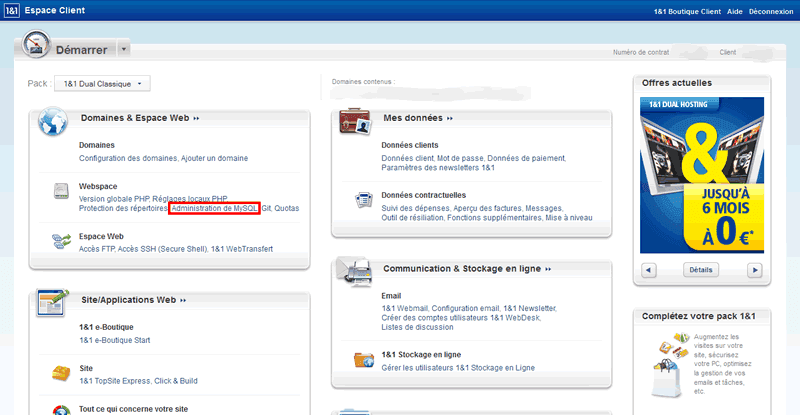Open Paramètres des newsletters 1&1 link

click(438, 167)
